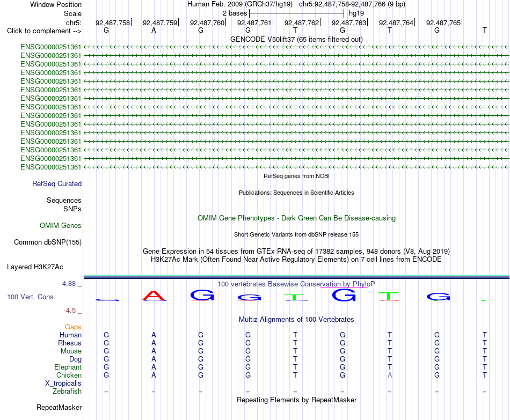Open '100 vertebrates Basewise Conservation by PhyloP' title
Viewport: 510px width, 420px height.
click(x=296, y=284)
